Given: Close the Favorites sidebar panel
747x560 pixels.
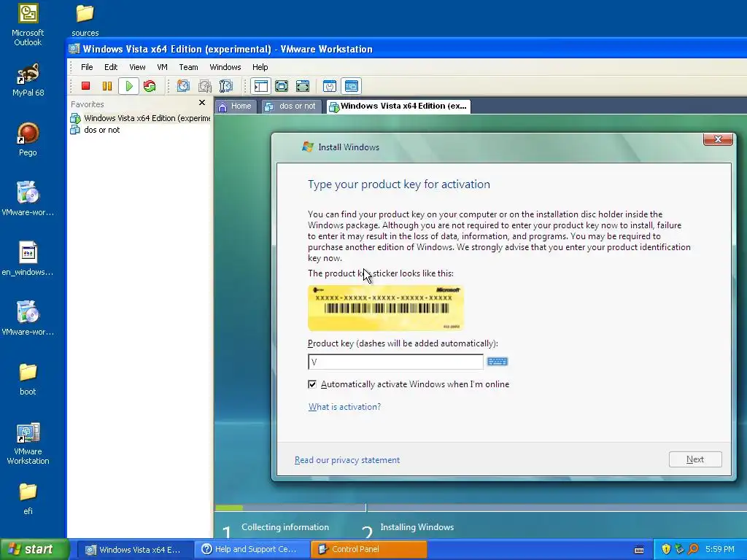Looking at the screenshot, I should (202, 103).
